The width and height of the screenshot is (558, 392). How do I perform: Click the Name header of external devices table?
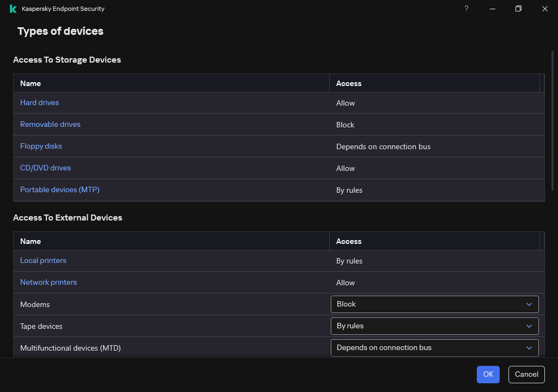click(x=31, y=241)
